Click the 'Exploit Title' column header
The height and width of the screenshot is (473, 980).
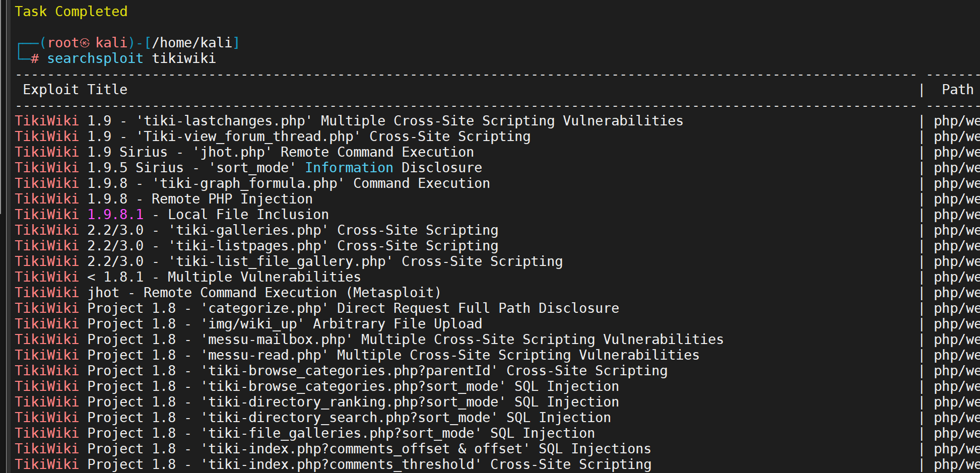pyautogui.click(x=75, y=90)
